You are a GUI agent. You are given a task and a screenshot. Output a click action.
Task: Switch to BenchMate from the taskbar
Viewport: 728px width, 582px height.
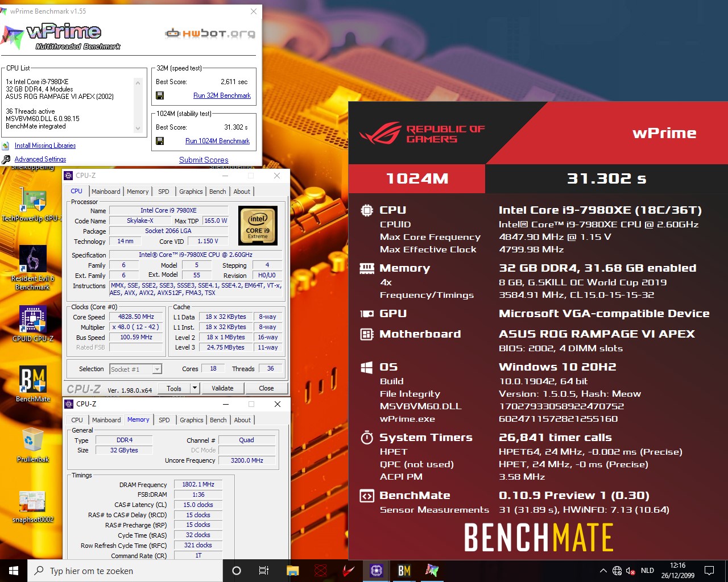click(x=404, y=571)
